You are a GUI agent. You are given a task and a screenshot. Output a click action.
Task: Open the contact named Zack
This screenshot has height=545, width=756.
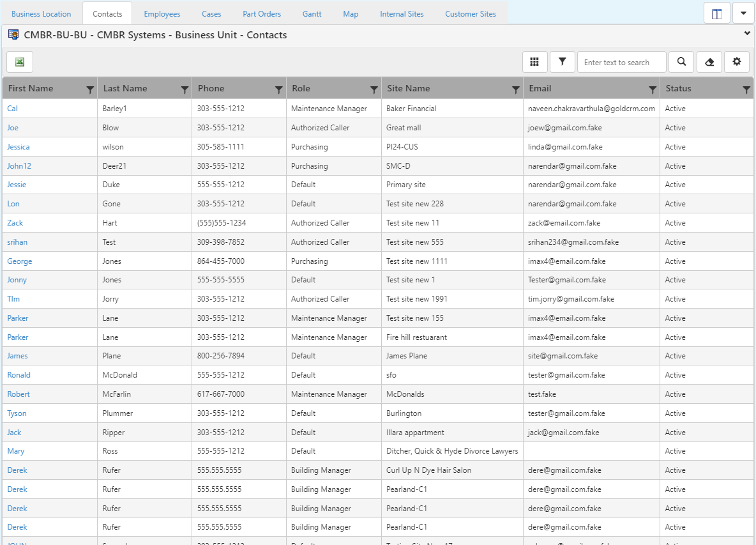(15, 223)
